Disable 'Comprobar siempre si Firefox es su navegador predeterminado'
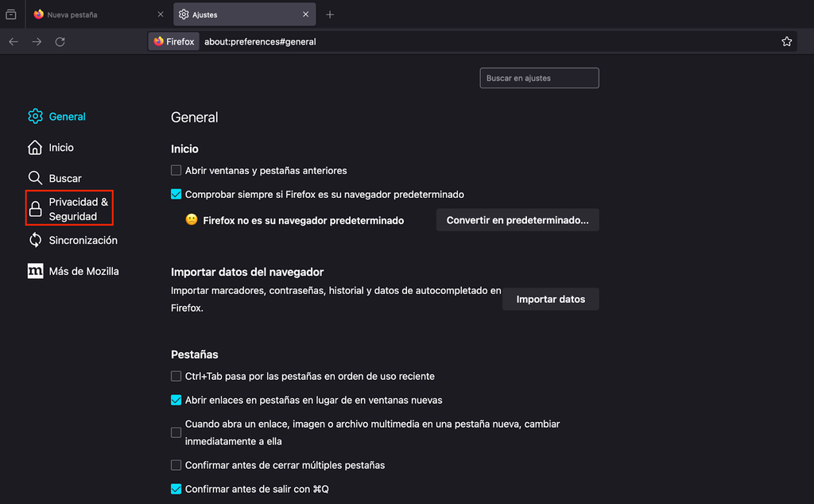The height and width of the screenshot is (504, 814). [176, 194]
